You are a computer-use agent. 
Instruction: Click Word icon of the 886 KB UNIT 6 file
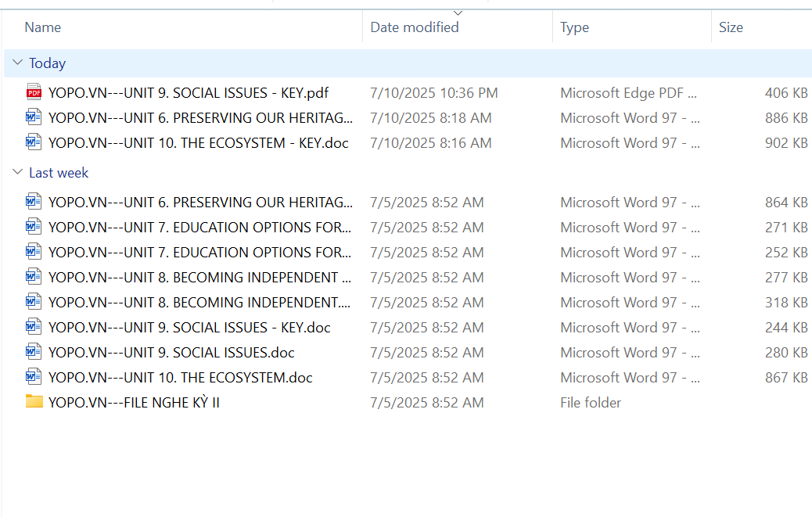34,117
